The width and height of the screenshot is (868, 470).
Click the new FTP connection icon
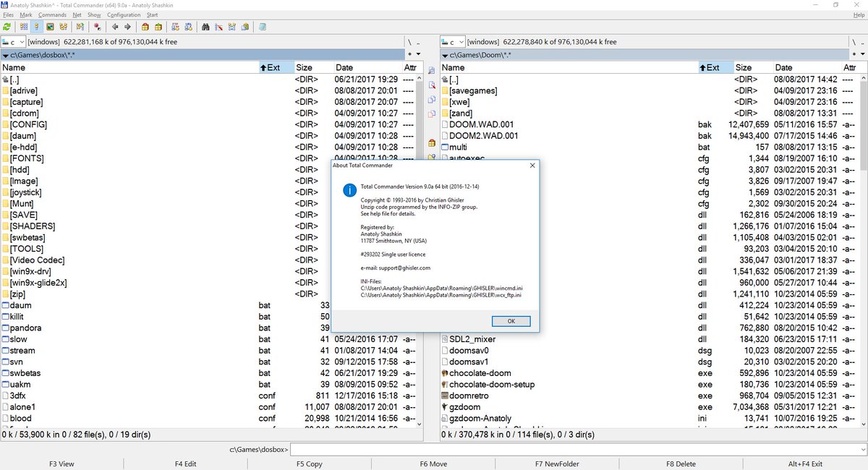(188, 27)
